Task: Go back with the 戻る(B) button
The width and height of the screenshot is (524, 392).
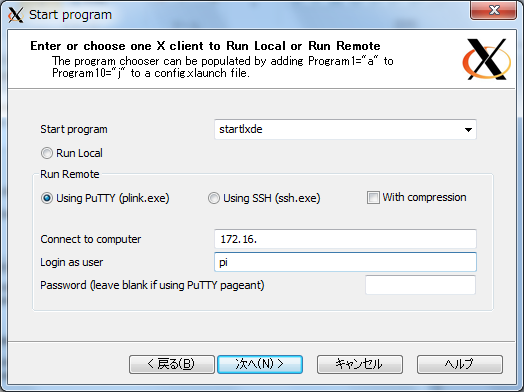Action: tap(172, 364)
